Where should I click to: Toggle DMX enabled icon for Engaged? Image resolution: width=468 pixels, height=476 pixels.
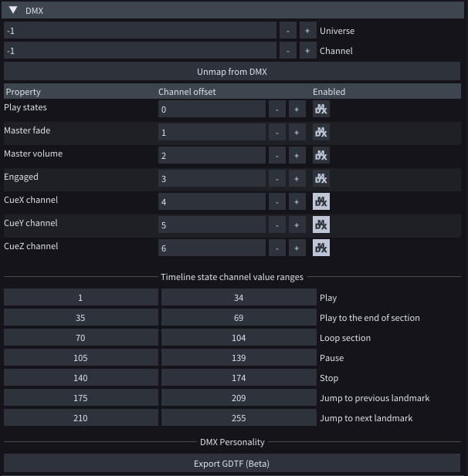pos(320,179)
